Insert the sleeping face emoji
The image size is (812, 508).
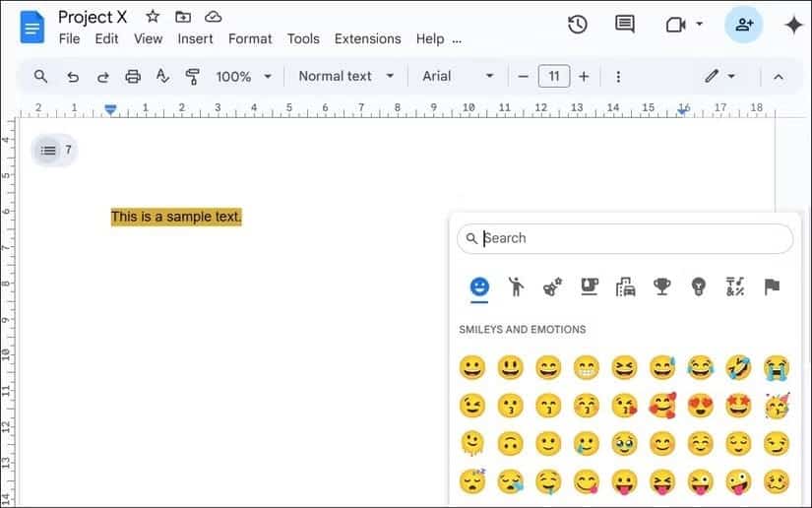pos(472,481)
